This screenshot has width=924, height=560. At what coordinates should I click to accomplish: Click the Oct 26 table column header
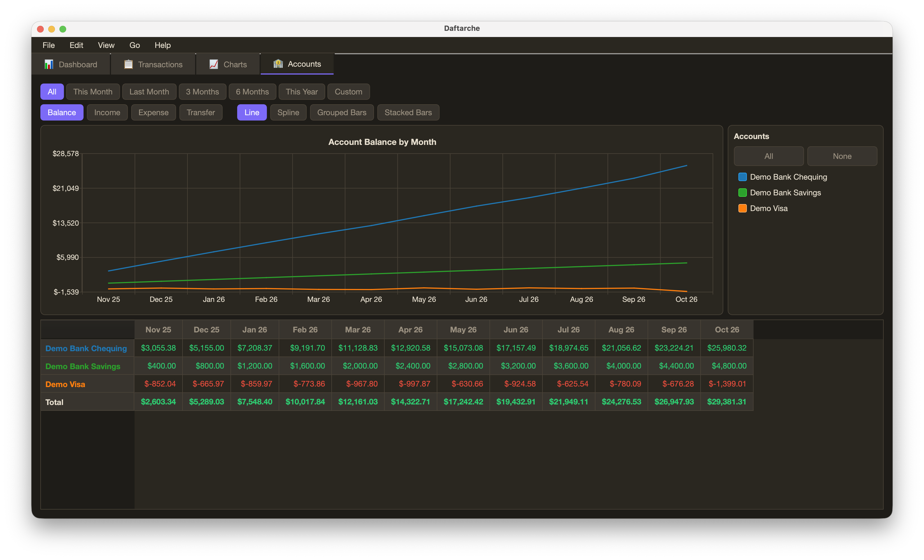point(727,330)
